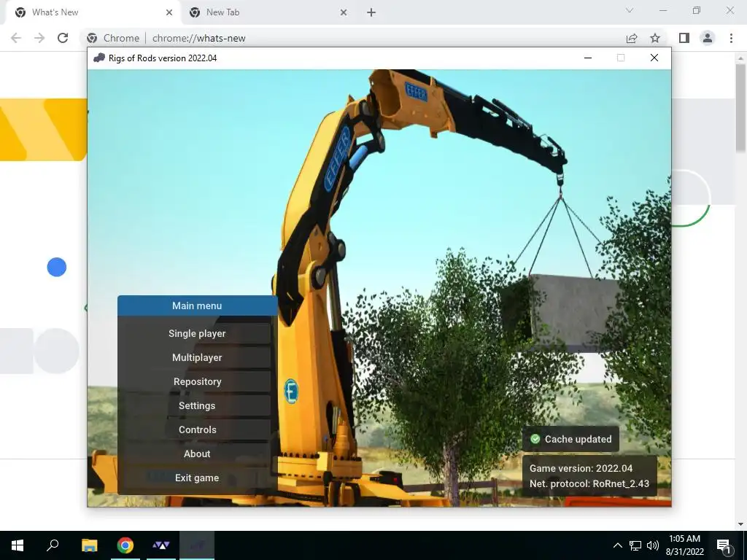Switch to the What's New Chrome tab
747x560 pixels.
(93, 12)
